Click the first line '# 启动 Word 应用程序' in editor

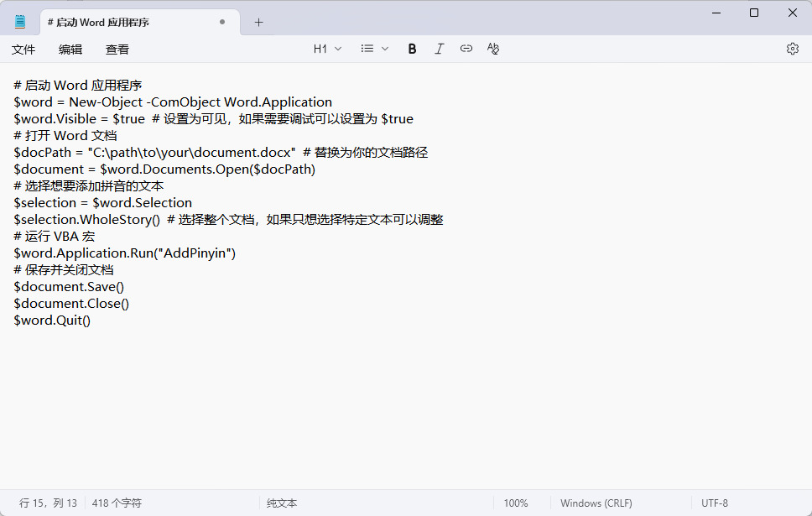click(78, 86)
